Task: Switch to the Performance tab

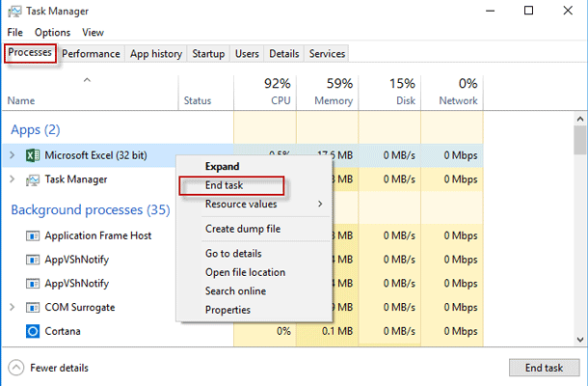Action: [92, 54]
